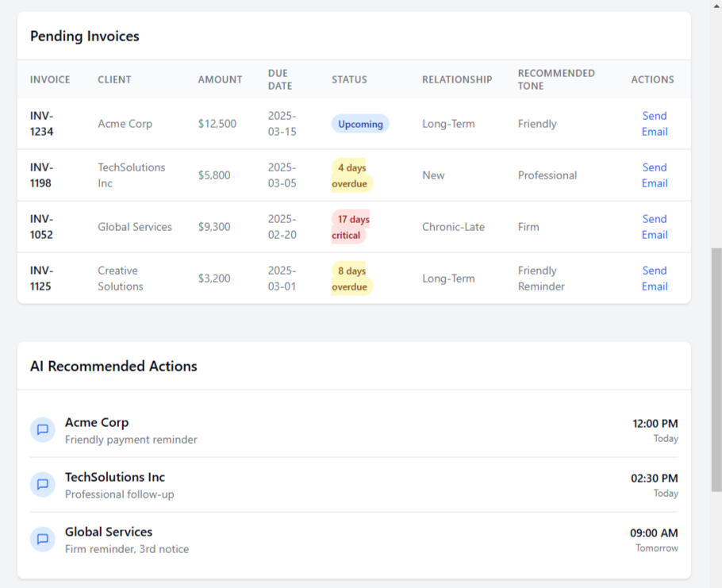Select the chat bubble icon for Global Services
The image size is (722, 588).
[42, 539]
